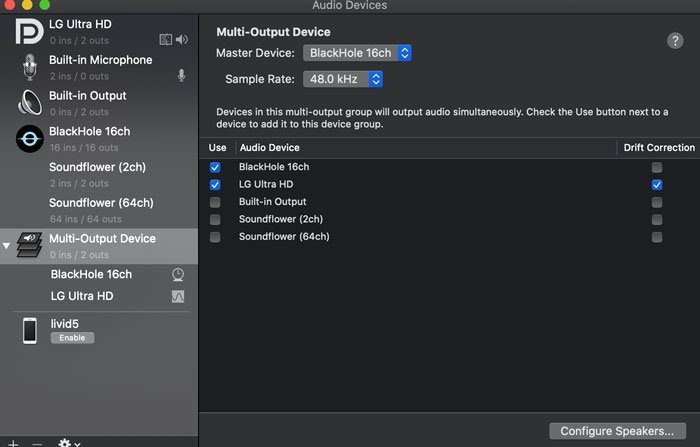Check Use for Soundflower (64ch)
The image size is (700, 447).
(215, 237)
